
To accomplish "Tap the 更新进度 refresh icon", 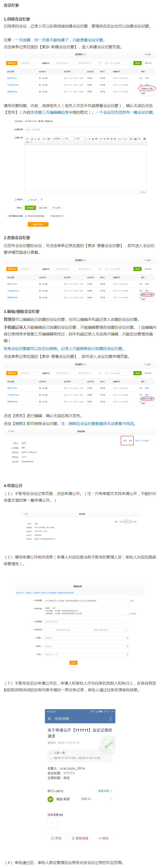I will (73, 838).
